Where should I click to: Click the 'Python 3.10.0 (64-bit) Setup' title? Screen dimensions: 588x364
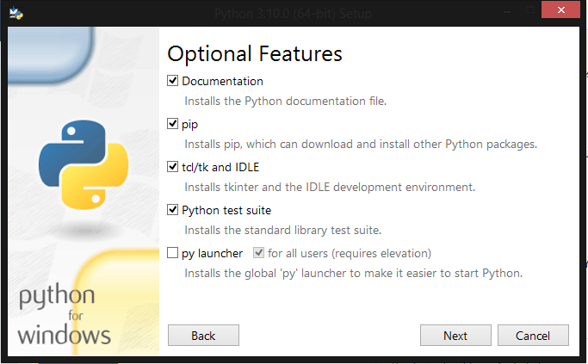(293, 14)
